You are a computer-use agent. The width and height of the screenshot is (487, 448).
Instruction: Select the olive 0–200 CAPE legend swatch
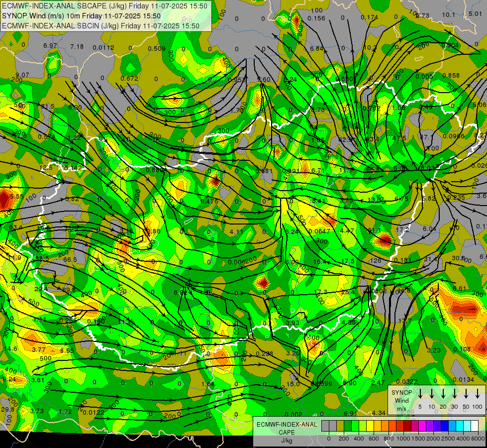pos(340,426)
